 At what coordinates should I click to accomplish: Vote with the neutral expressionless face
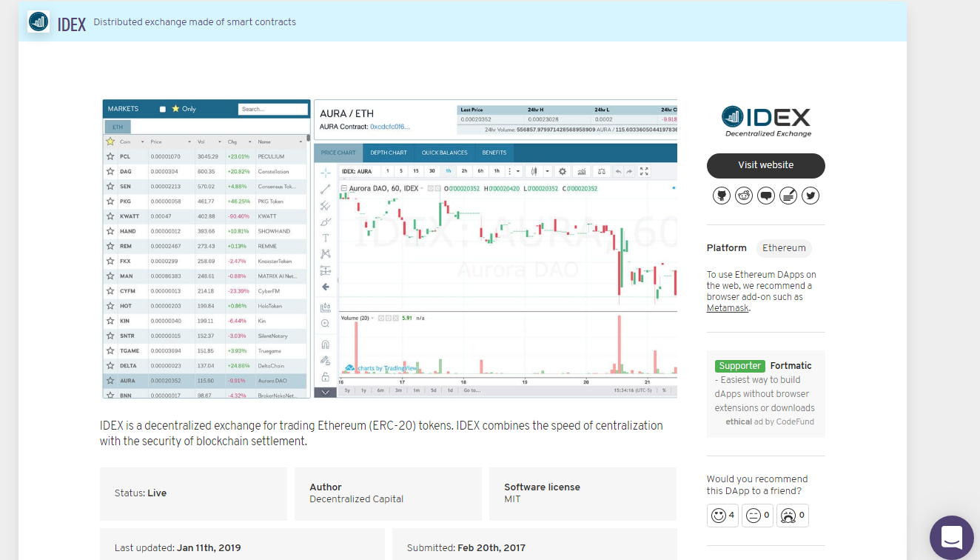[x=757, y=516]
